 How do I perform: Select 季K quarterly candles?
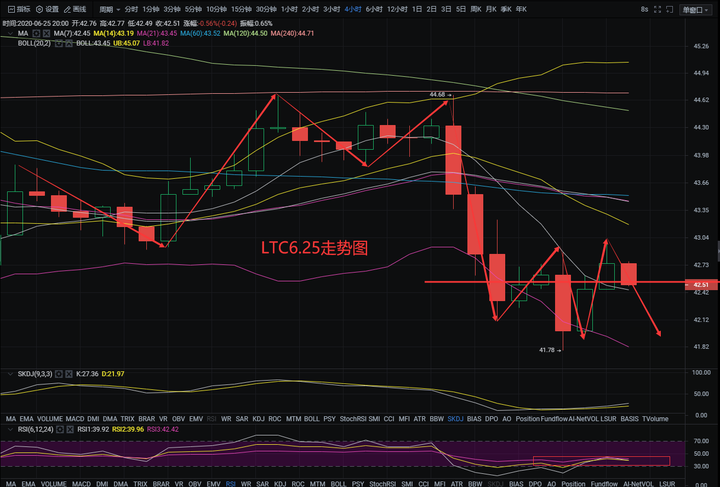(x=506, y=9)
